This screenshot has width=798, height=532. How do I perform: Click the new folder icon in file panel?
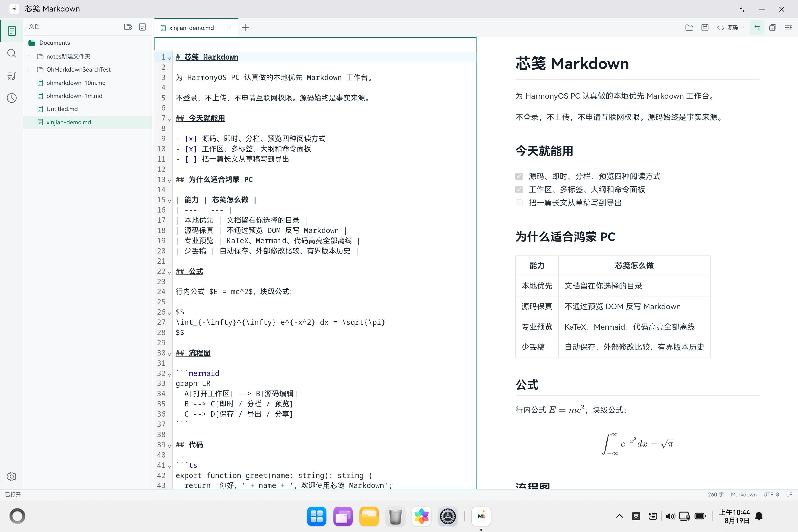click(x=128, y=27)
